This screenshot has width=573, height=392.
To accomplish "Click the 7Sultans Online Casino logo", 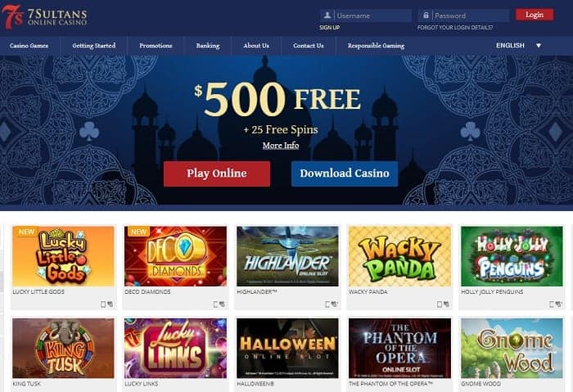I will (x=44, y=17).
